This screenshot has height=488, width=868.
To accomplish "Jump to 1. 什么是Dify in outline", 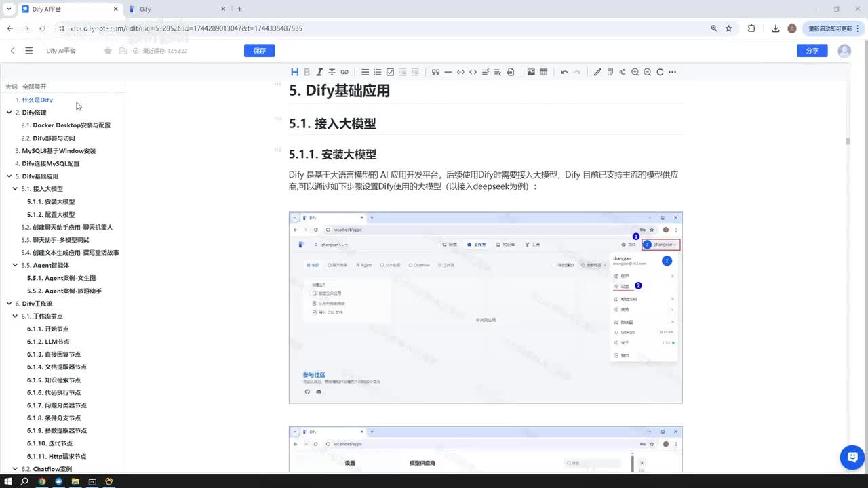I will pos(34,100).
